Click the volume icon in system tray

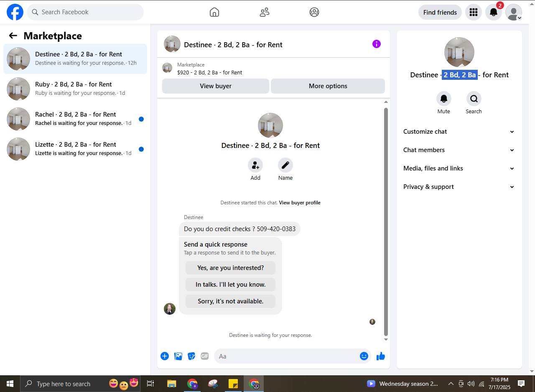[x=471, y=384]
